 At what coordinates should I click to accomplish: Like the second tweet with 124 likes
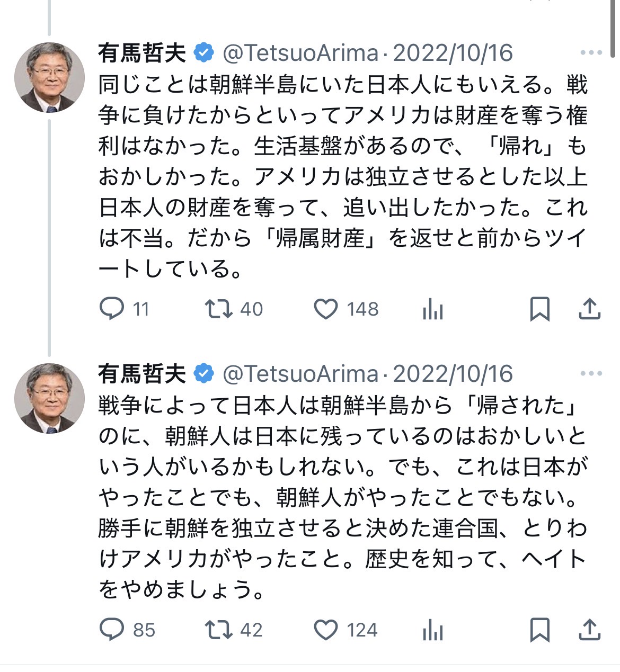point(346,630)
